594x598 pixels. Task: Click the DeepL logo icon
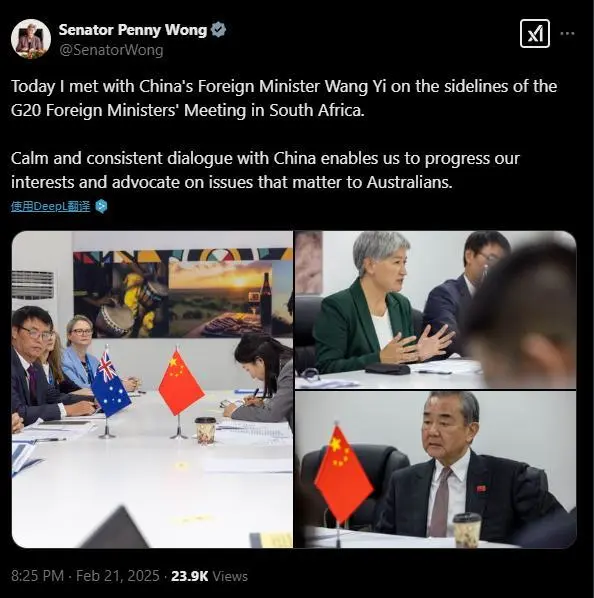click(101, 206)
